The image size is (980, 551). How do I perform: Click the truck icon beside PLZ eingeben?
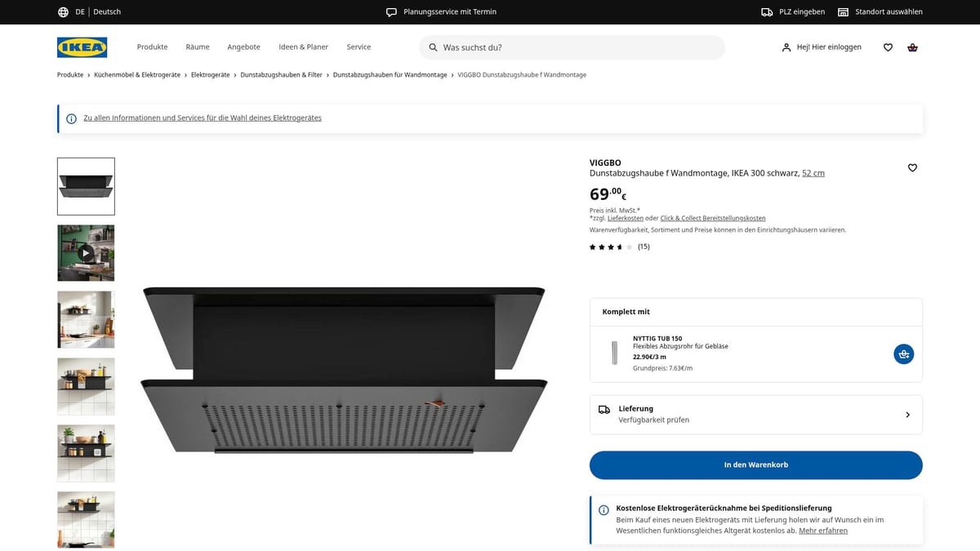(765, 11)
